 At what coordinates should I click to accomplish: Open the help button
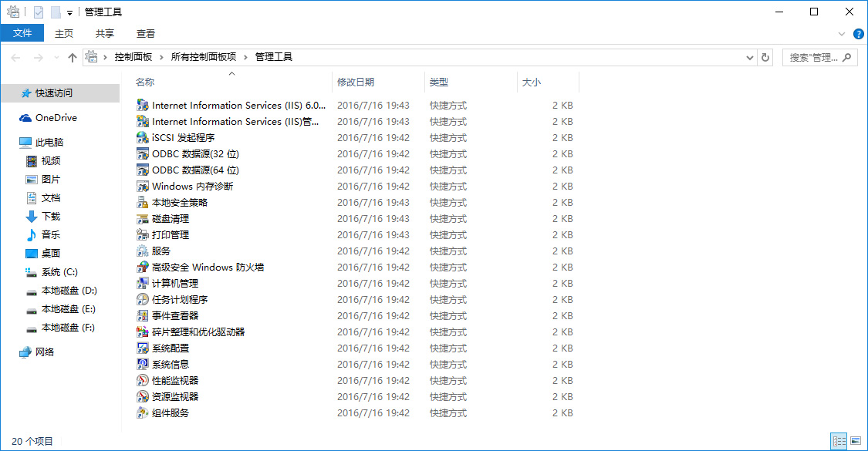click(x=858, y=33)
